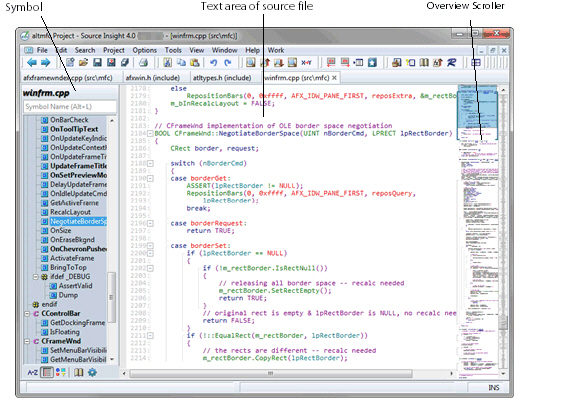Collapse the case borderSet block at line 2199
Viewport: 561px width, 406px height.
(x=150, y=246)
